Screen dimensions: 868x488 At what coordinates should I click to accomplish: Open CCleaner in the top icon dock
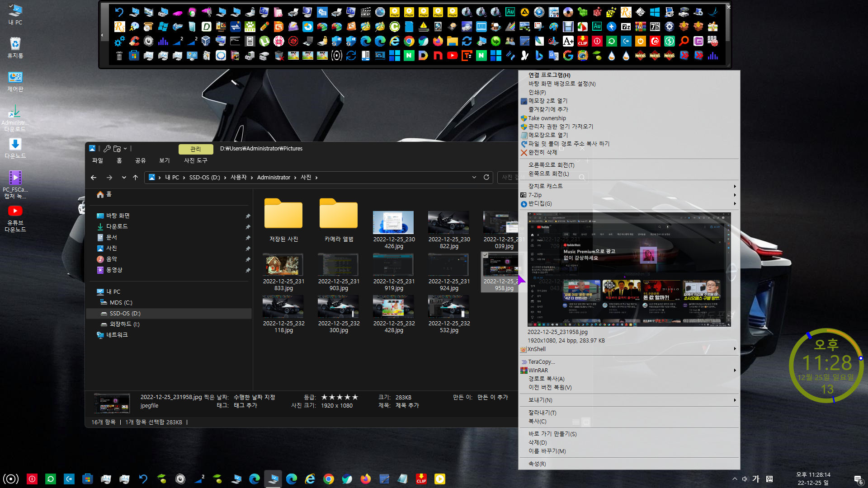tap(134, 41)
